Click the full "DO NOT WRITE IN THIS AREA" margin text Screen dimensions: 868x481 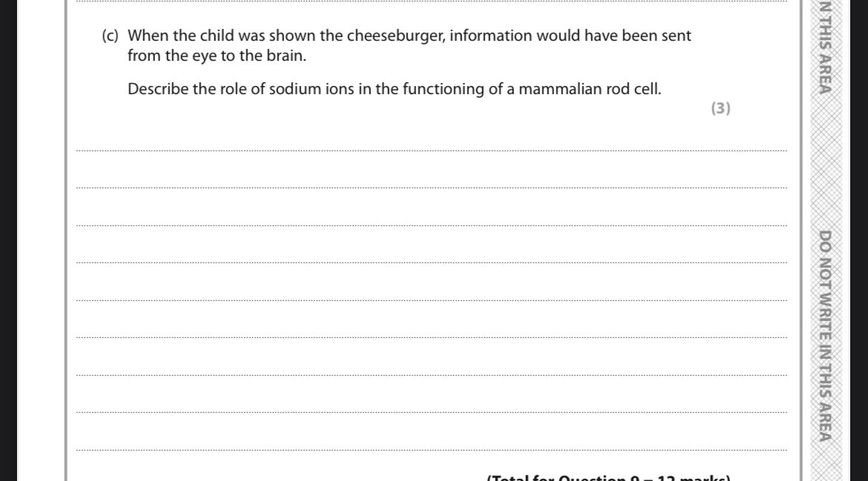click(826, 336)
